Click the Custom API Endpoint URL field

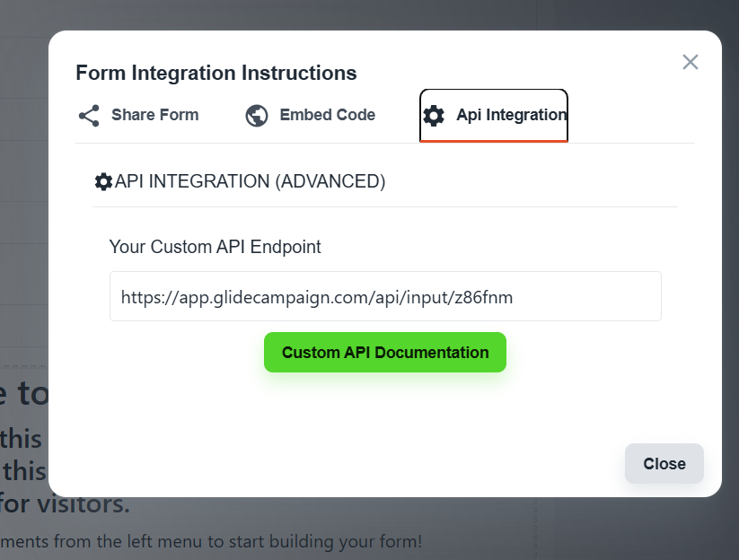[x=385, y=296]
